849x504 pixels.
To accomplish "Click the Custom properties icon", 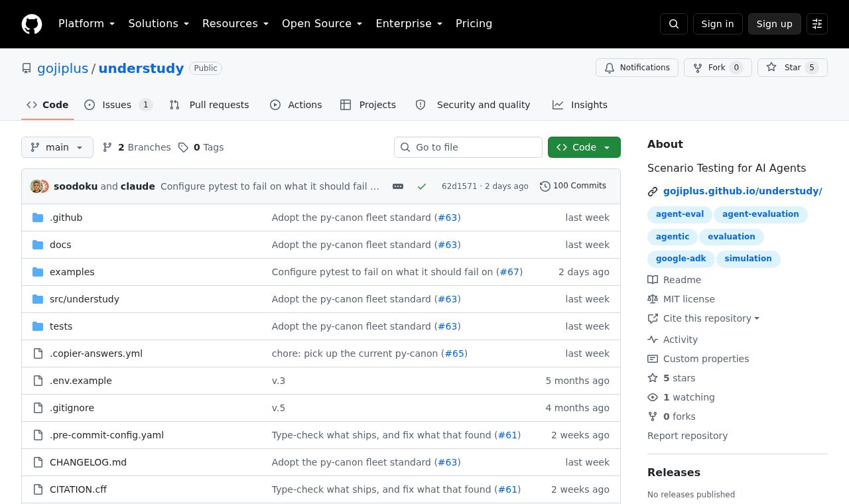I will click(x=653, y=359).
